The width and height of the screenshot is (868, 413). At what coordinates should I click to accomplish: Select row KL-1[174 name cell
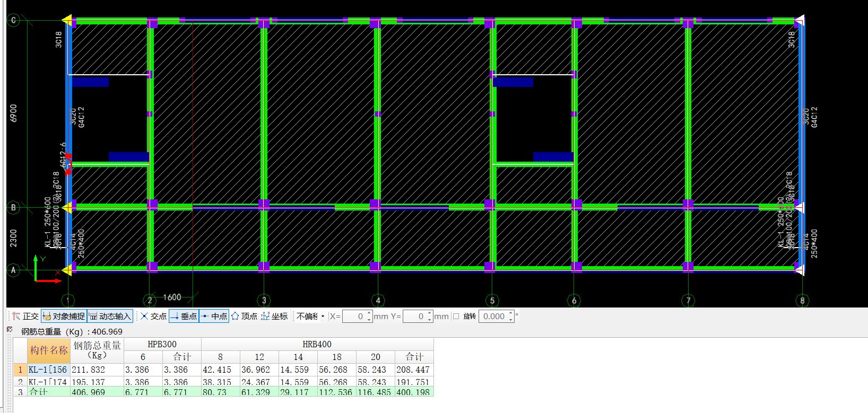(x=49, y=382)
